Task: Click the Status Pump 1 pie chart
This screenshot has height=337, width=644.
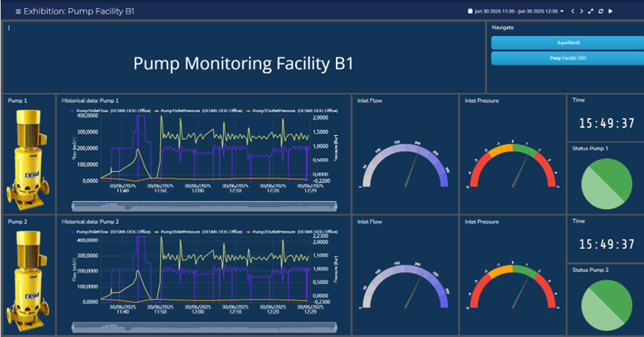Action: (x=605, y=182)
